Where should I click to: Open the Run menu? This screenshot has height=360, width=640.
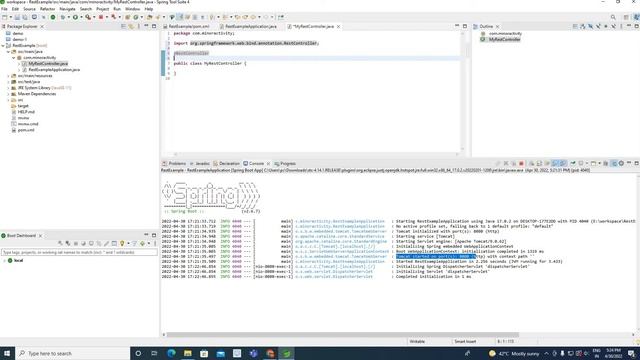pos(117,9)
